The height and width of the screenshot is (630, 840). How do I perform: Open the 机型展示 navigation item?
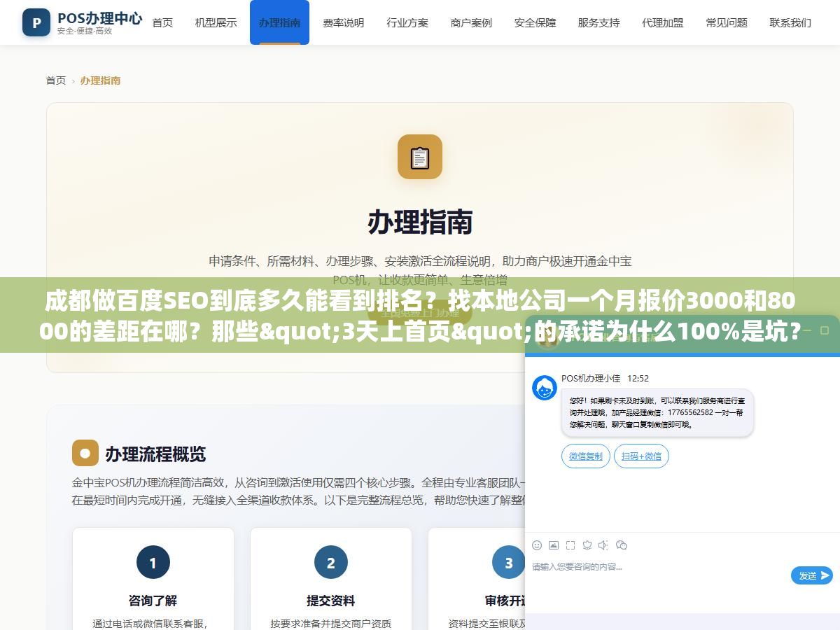tap(216, 22)
